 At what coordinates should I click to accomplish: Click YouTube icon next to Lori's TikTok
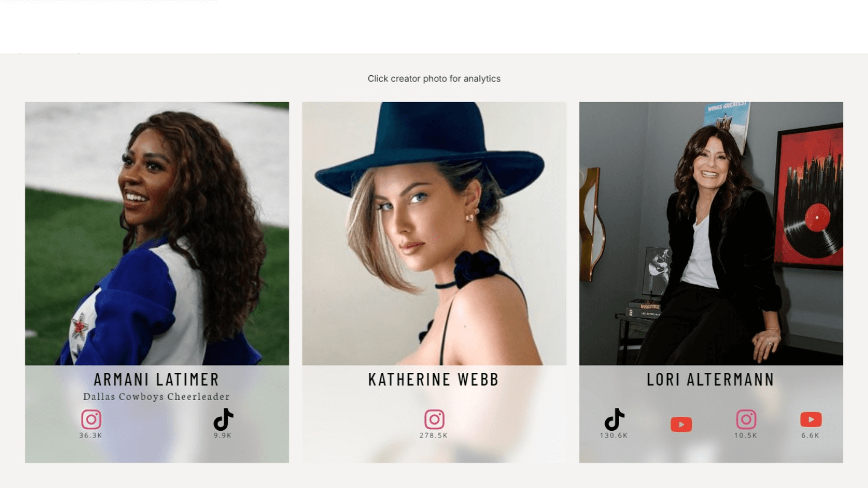point(681,425)
